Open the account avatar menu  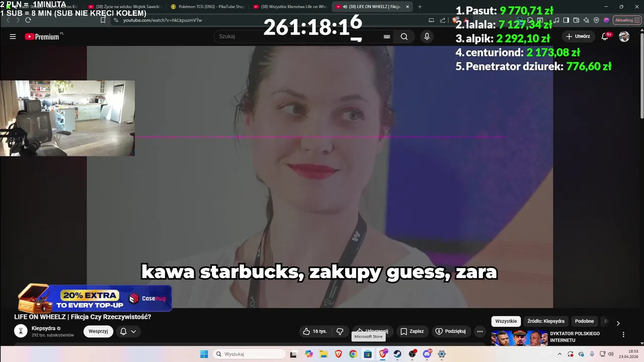624,37
